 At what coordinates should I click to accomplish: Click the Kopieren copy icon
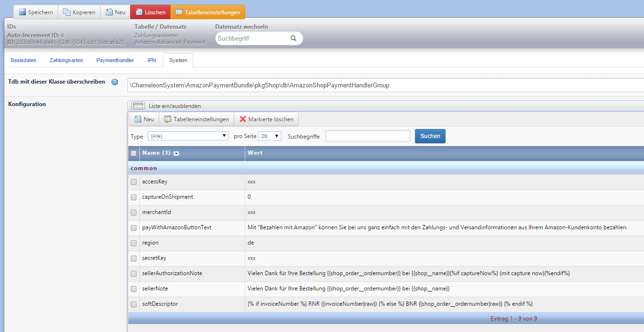67,12
